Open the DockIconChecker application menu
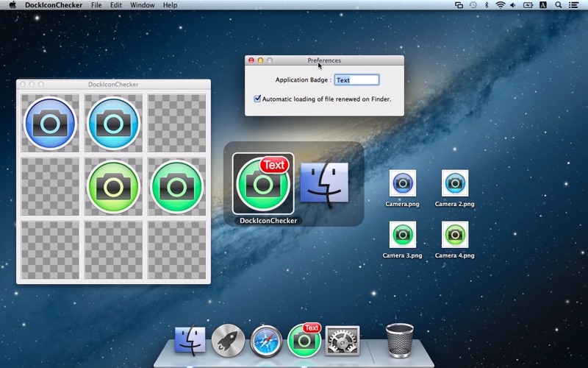Image resolution: width=588 pixels, height=368 pixels. pos(54,5)
